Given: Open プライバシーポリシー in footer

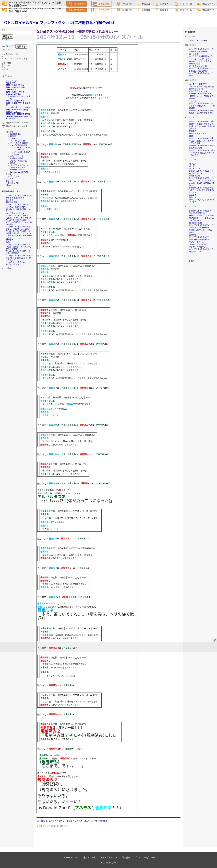Looking at the screenshot, I should tap(145, 858).
